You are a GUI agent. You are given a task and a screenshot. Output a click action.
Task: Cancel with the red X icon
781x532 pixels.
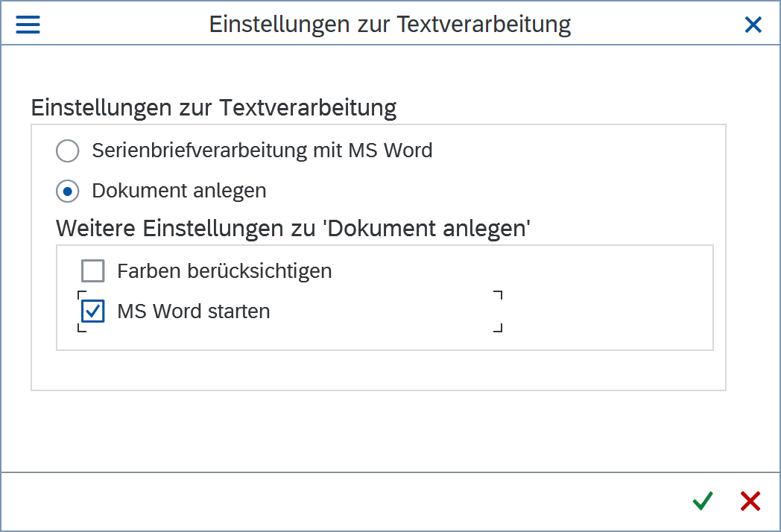point(750,501)
